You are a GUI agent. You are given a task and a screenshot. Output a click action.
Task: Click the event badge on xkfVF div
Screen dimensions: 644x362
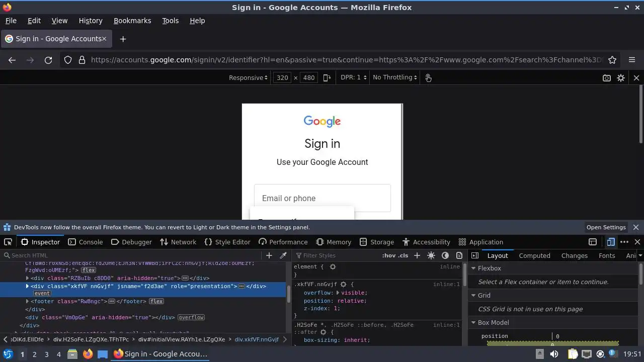[42, 293]
